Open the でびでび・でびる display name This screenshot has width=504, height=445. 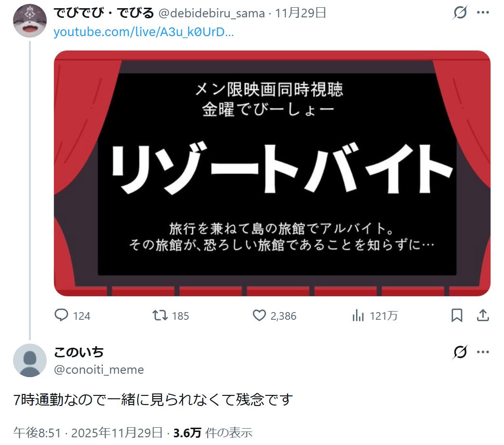104,13
